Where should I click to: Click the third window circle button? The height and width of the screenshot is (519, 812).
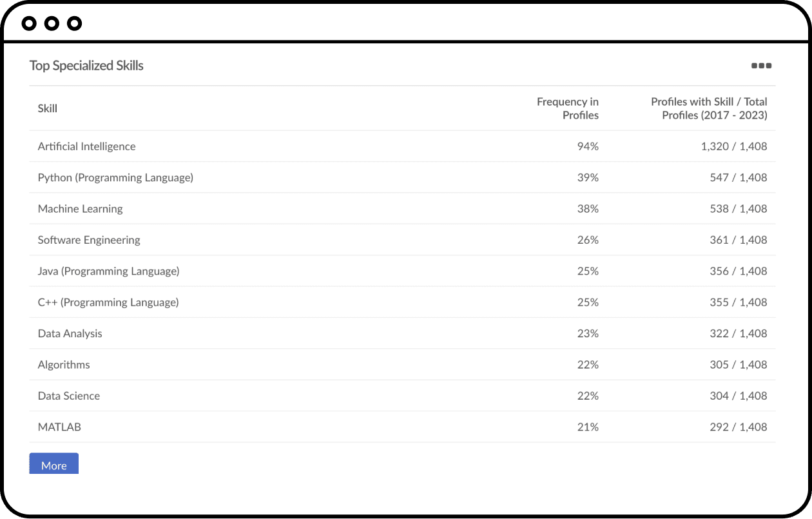click(75, 24)
